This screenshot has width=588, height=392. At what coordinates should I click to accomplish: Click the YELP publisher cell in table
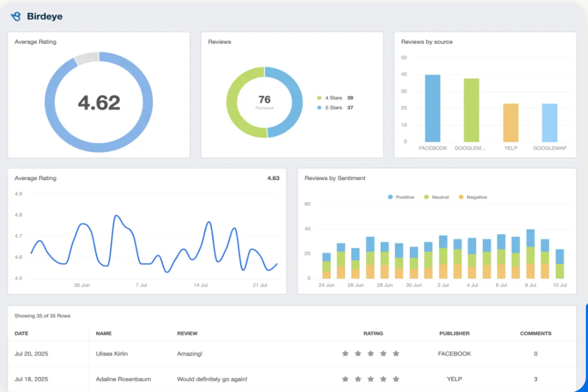pyautogui.click(x=454, y=379)
